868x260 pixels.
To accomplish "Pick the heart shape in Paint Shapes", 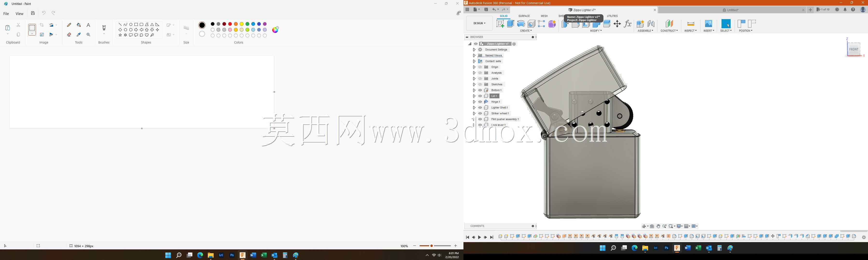I will click(147, 35).
